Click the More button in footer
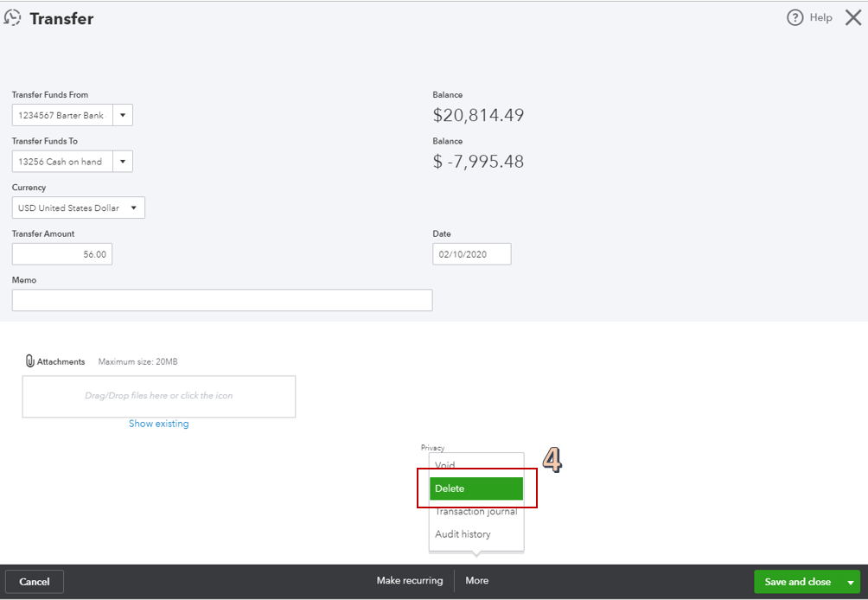This screenshot has width=868, height=600. click(477, 581)
